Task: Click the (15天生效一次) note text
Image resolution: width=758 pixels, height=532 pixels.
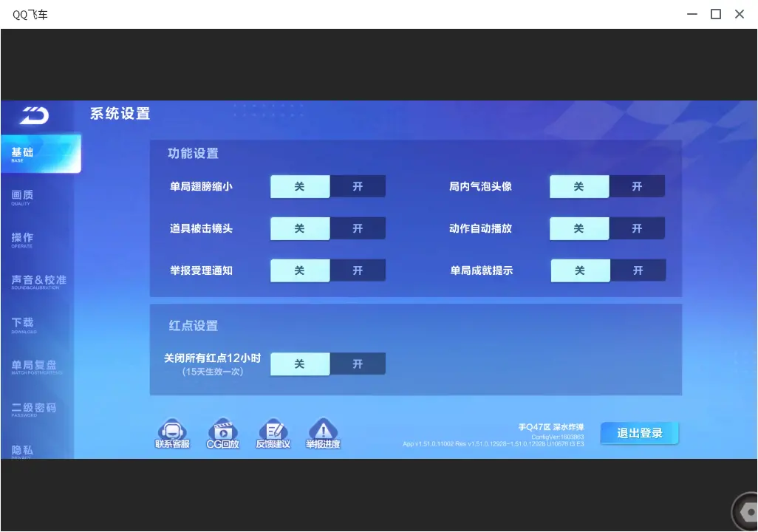Action: [x=213, y=372]
